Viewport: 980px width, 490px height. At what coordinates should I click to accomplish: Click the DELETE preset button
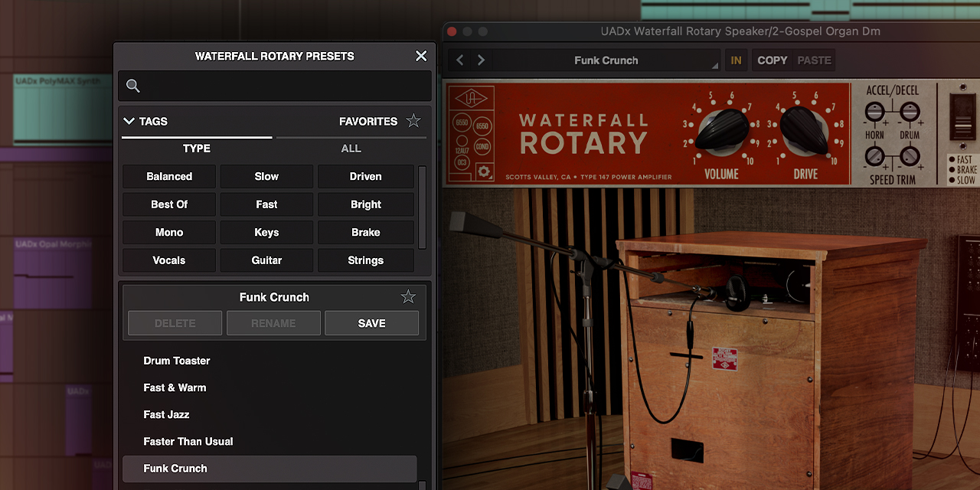click(175, 323)
